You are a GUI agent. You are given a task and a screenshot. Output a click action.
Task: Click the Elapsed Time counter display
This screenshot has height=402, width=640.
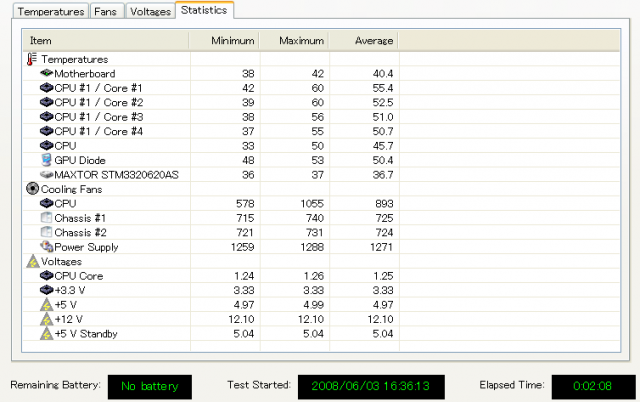click(x=593, y=386)
